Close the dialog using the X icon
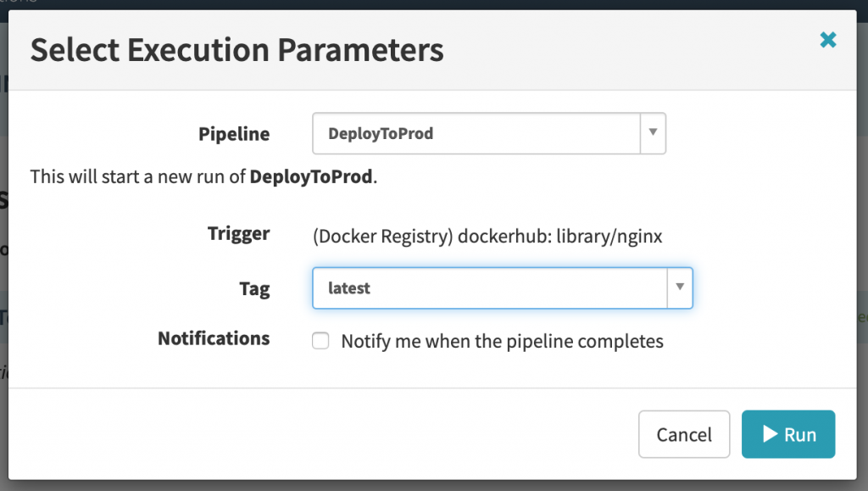Image resolution: width=868 pixels, height=491 pixels. (828, 39)
